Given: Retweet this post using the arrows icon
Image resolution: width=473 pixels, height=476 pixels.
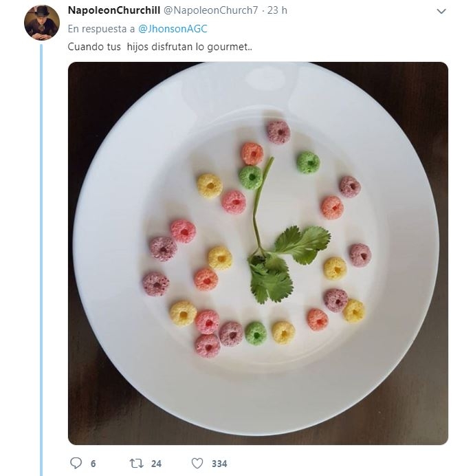Looking at the screenshot, I should pyautogui.click(x=136, y=463).
